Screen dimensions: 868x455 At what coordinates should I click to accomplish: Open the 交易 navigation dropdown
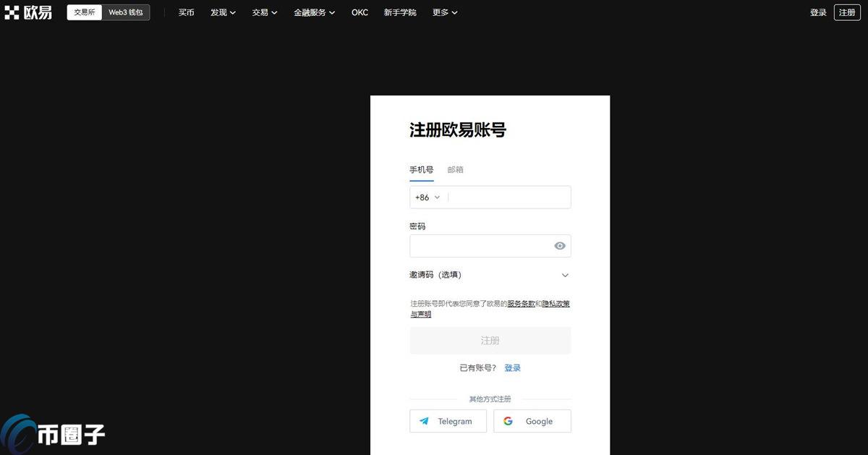point(264,12)
